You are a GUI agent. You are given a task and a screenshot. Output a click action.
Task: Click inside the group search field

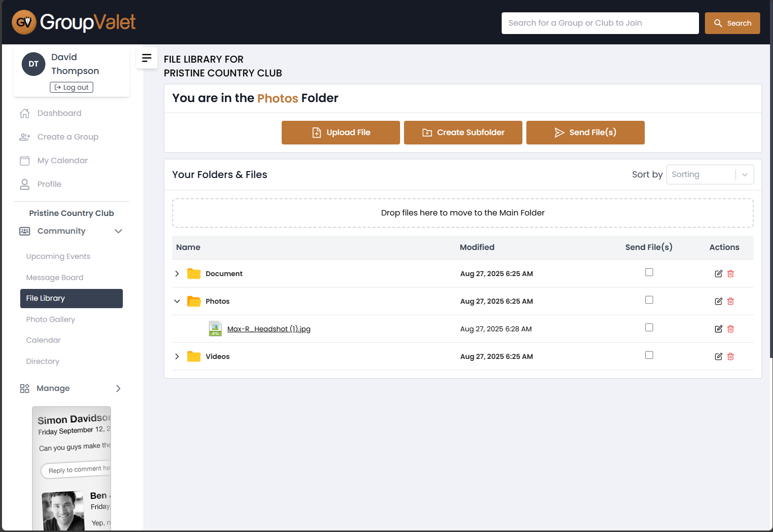[600, 23]
